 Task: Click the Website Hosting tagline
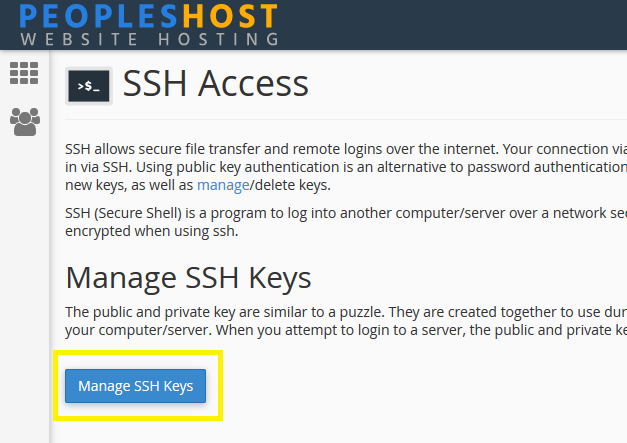coord(150,39)
